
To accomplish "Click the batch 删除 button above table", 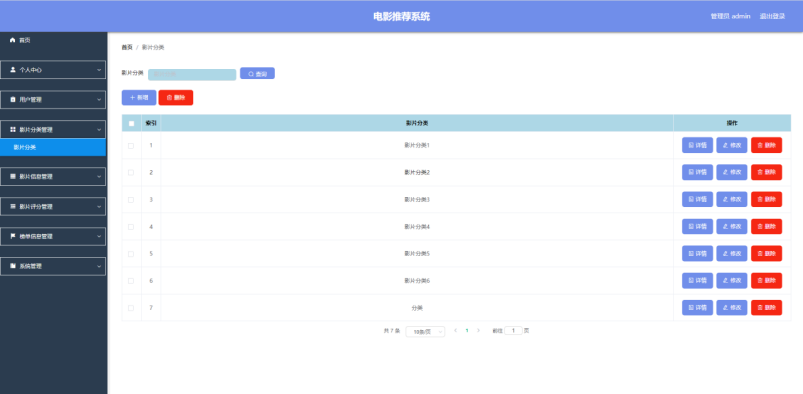I will [176, 97].
